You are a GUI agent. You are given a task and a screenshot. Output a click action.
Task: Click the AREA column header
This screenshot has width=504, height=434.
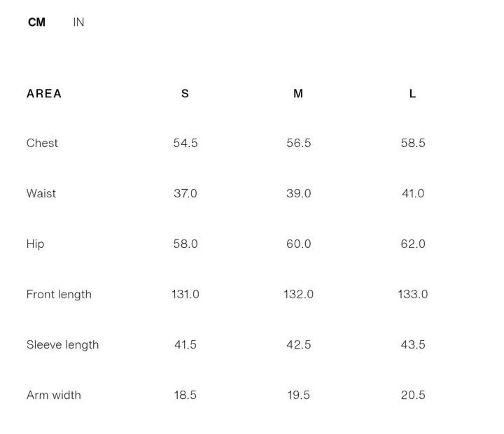pos(44,94)
